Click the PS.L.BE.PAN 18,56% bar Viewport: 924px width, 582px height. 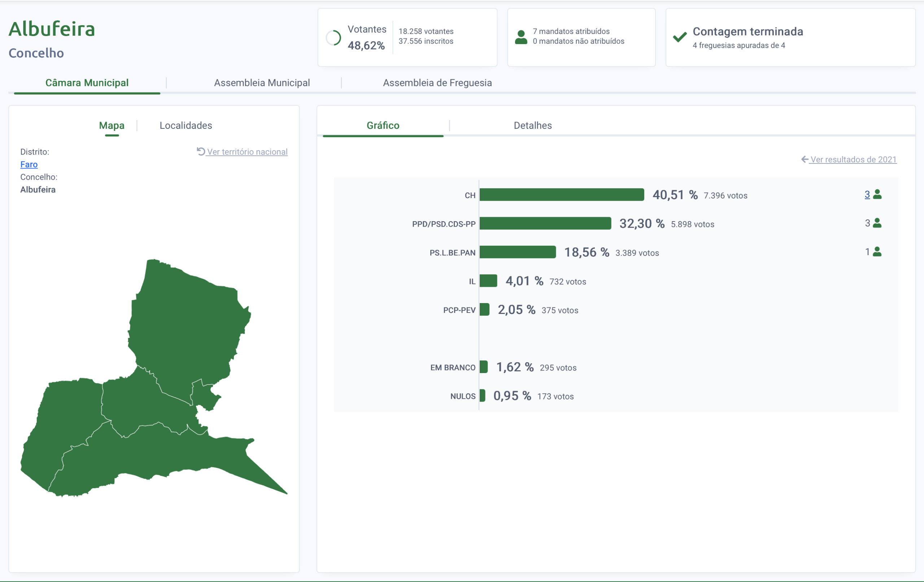click(x=517, y=252)
